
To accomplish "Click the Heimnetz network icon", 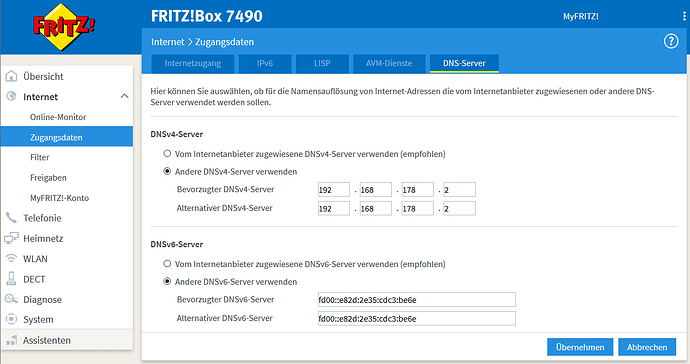I will (x=11, y=238).
